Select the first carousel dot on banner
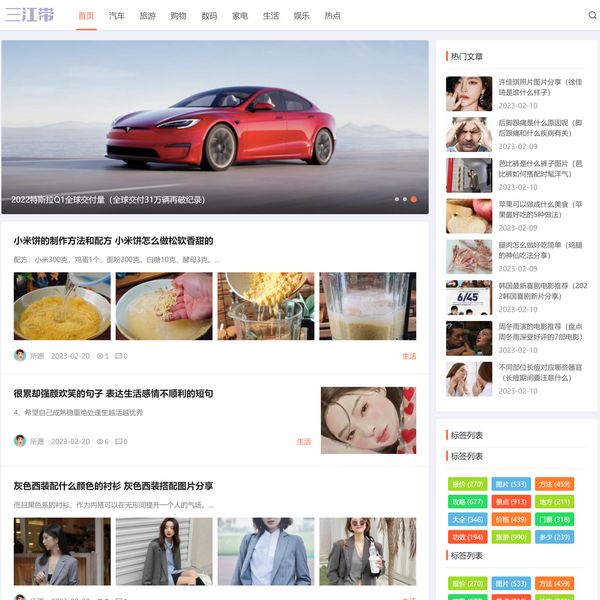This screenshot has width=600, height=600. point(397,199)
